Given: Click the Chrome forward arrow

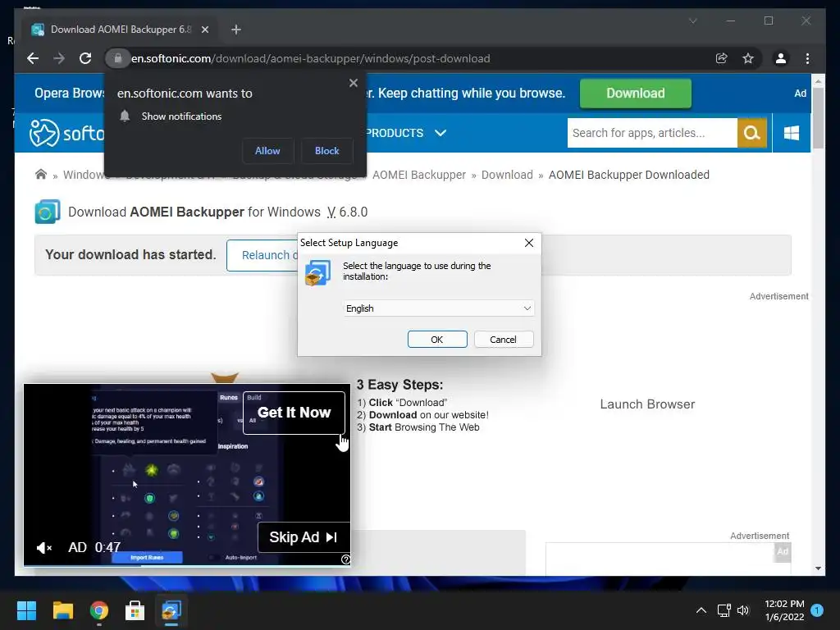Looking at the screenshot, I should (59, 58).
